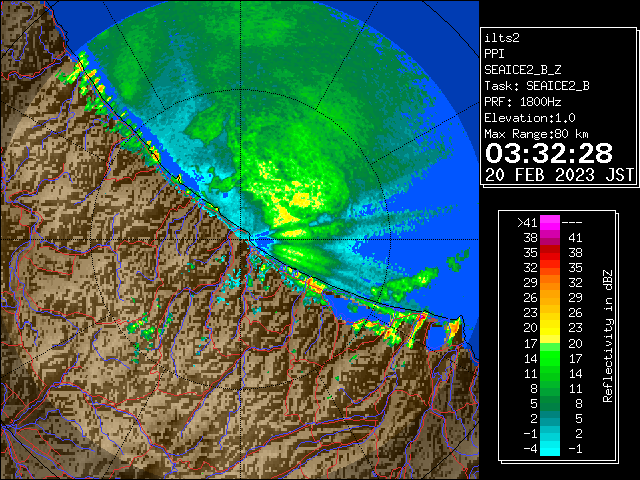Click the 'ilts2' site label
The width and height of the screenshot is (640, 480).
(x=502, y=38)
